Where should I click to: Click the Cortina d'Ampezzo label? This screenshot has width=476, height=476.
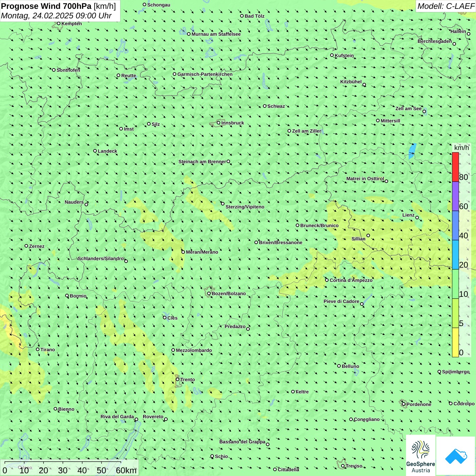[x=351, y=280]
